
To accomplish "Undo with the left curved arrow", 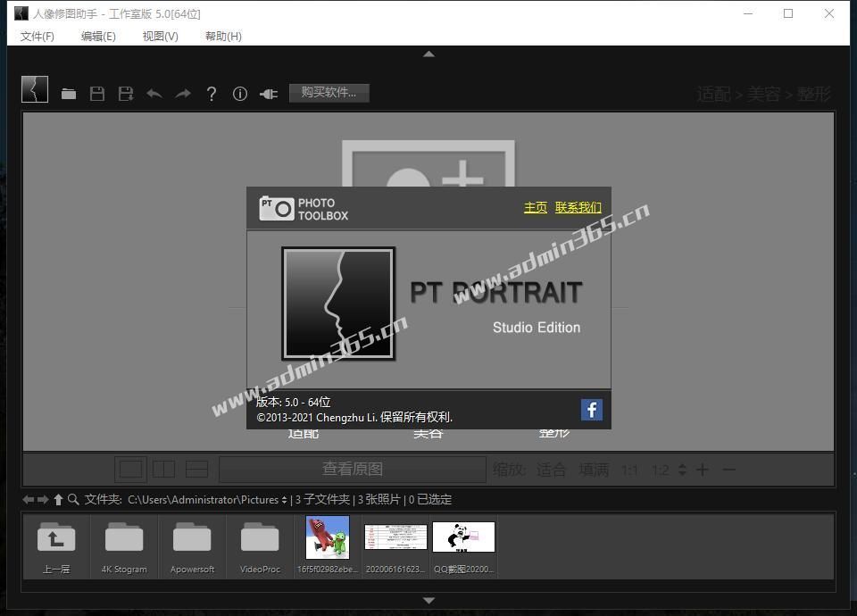I will tap(154, 94).
